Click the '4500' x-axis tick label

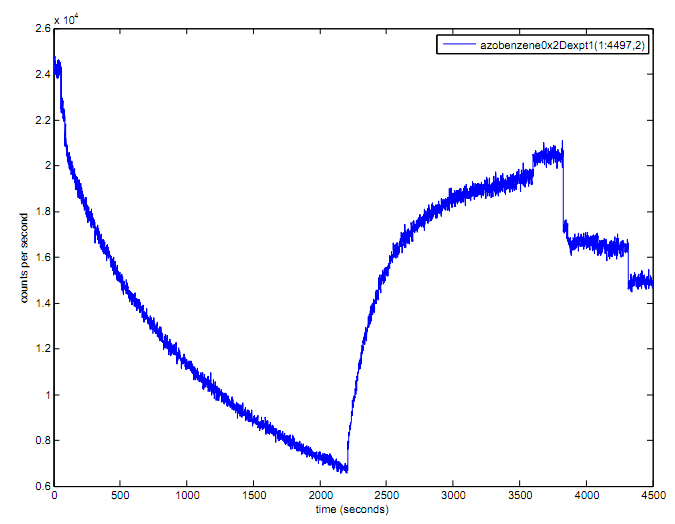pyautogui.click(x=652, y=495)
